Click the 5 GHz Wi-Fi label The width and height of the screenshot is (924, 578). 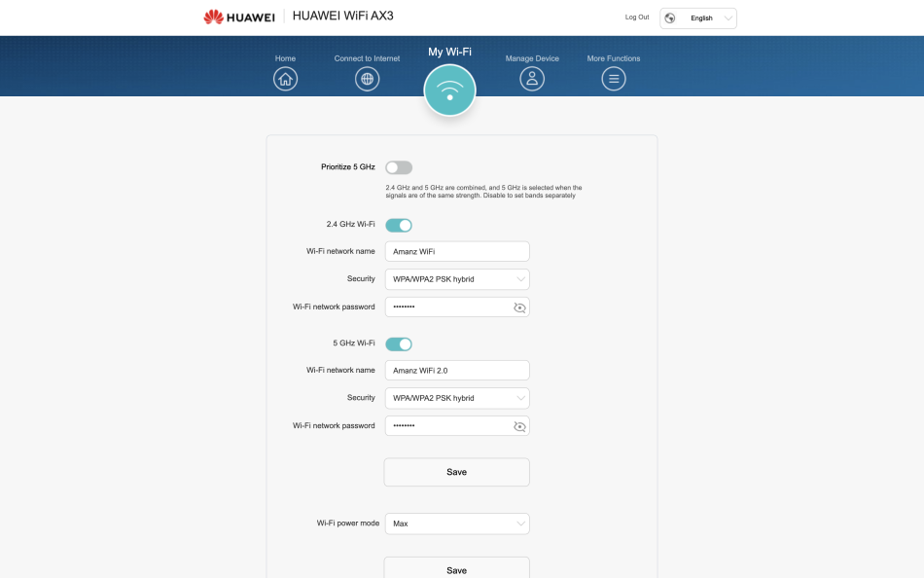[354, 343]
